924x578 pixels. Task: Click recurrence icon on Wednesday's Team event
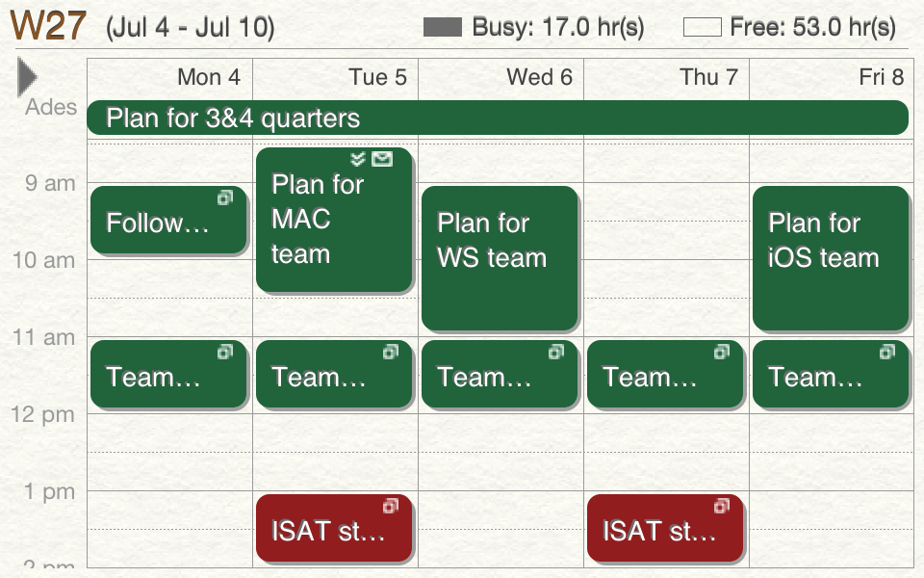(x=556, y=352)
